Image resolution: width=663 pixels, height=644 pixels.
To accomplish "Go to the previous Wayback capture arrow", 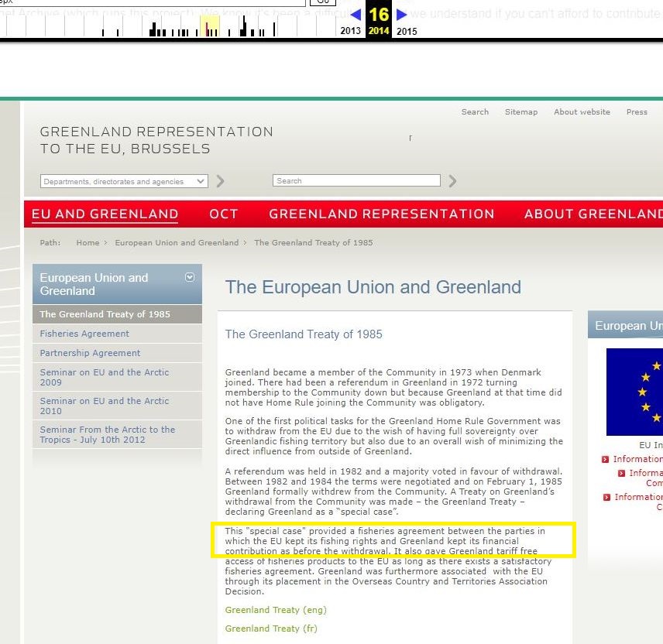I will (356, 15).
